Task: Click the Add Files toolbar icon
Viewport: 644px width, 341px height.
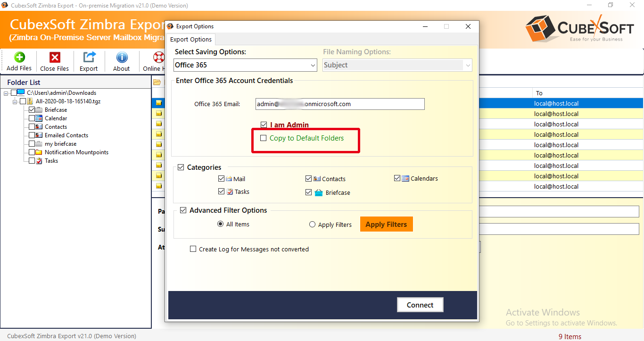Action: pyautogui.click(x=19, y=57)
